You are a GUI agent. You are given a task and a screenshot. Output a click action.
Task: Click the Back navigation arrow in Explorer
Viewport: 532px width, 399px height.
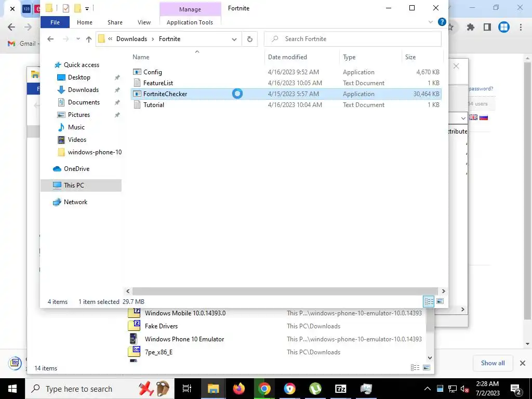50,39
